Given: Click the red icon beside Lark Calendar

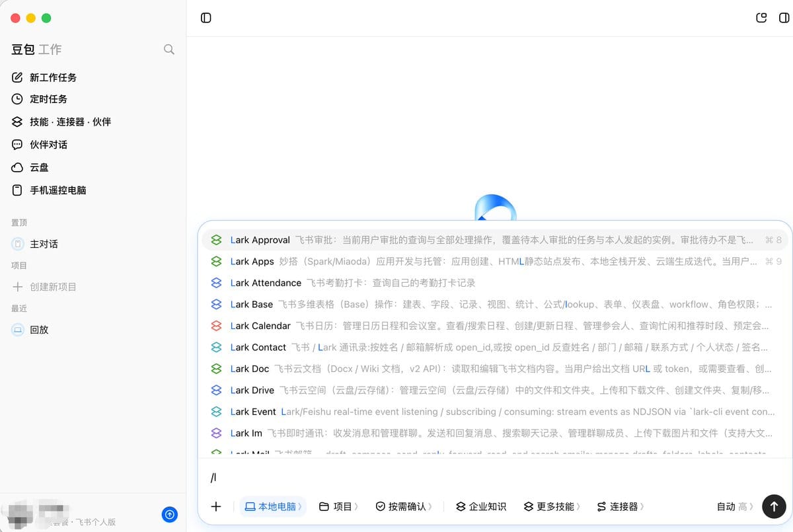Looking at the screenshot, I should pyautogui.click(x=216, y=326).
